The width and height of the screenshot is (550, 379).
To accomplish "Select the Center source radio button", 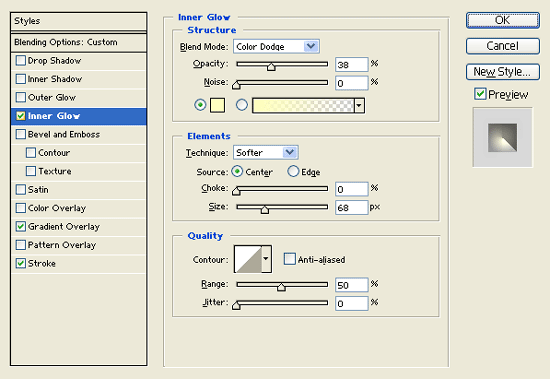I will tap(237, 171).
